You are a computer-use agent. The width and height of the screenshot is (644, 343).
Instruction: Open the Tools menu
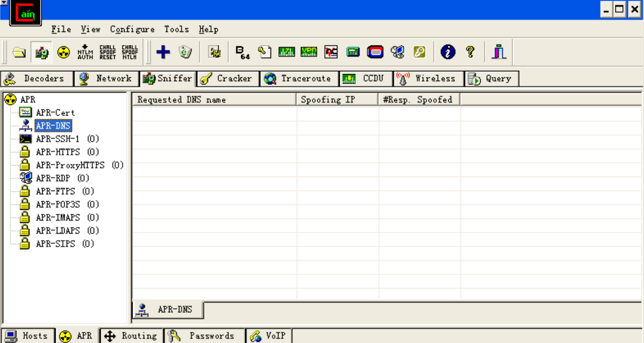(177, 30)
